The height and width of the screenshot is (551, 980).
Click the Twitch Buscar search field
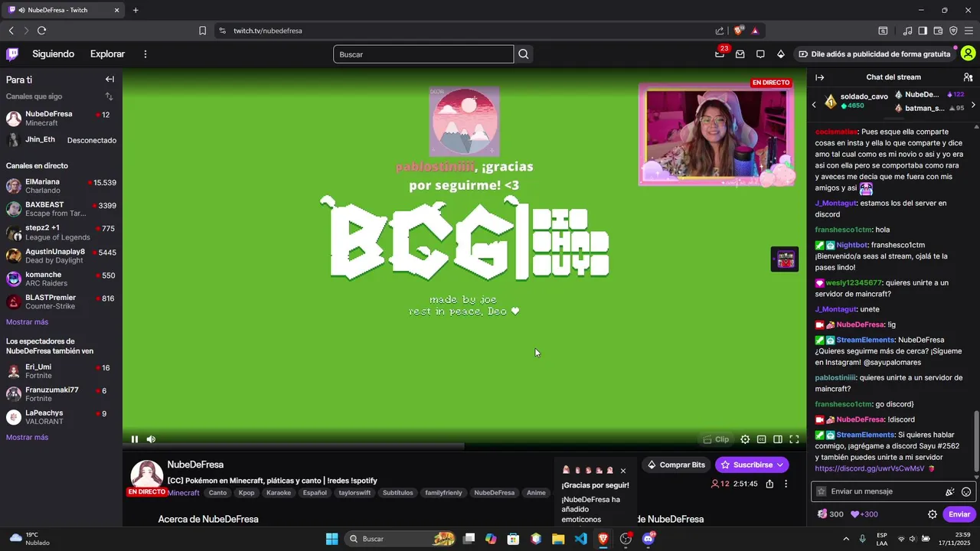423,54
